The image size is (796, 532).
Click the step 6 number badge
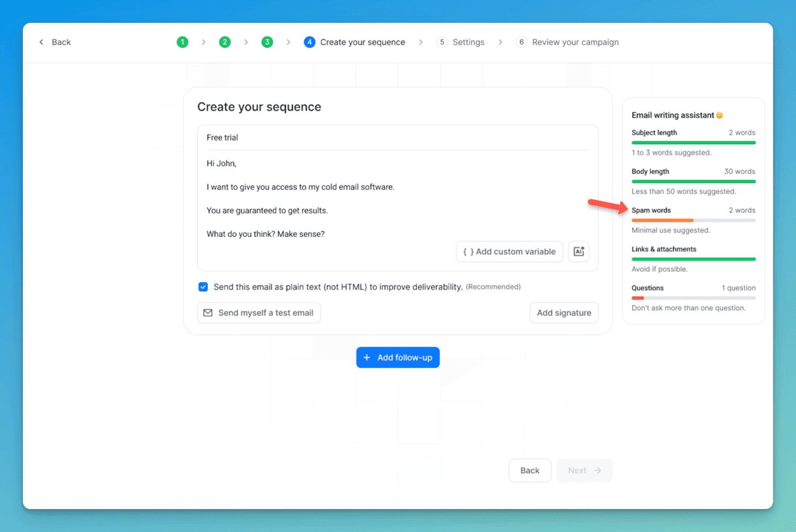522,42
